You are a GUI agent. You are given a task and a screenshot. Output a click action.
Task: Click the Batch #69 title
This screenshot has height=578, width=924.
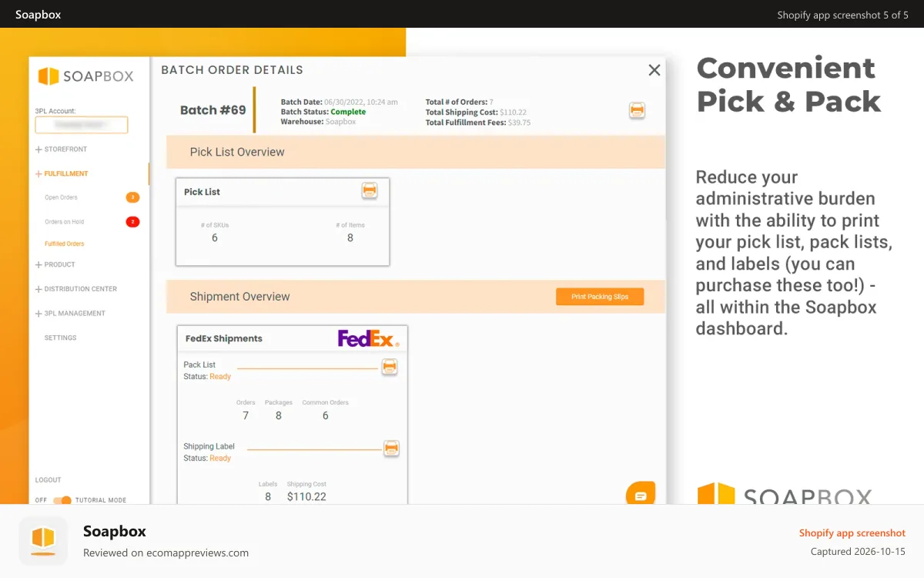tap(213, 110)
